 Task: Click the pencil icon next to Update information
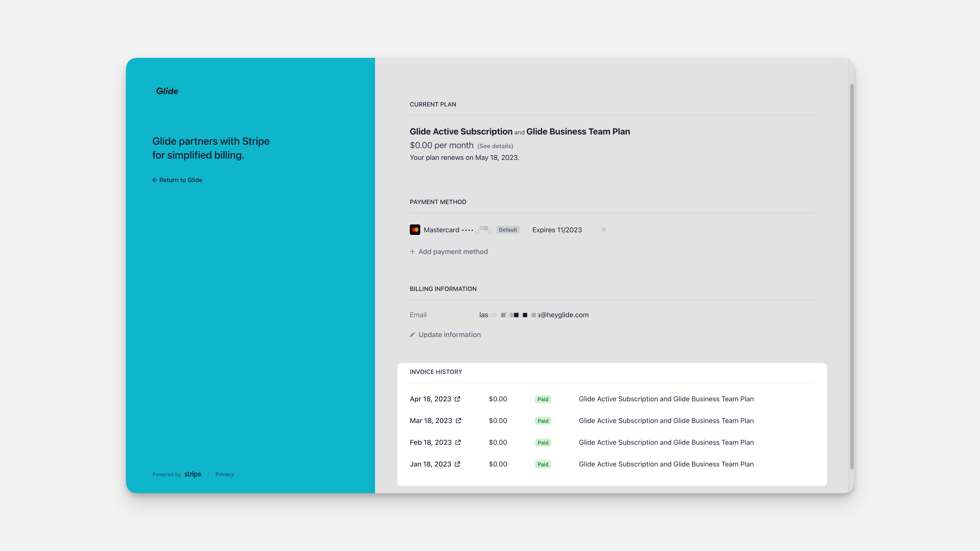click(412, 334)
